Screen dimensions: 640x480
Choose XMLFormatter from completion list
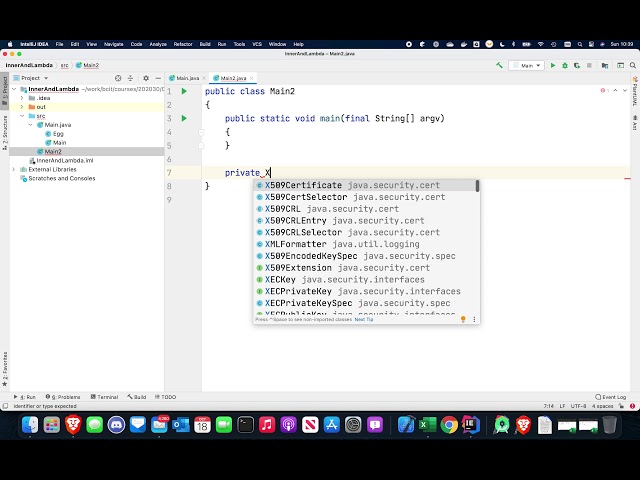366,244
